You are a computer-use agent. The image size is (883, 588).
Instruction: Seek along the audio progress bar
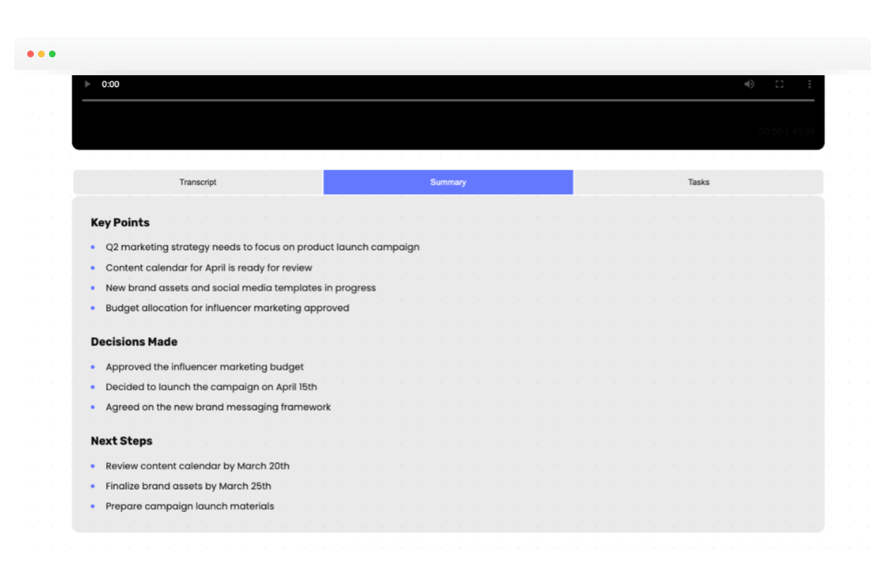click(x=448, y=100)
